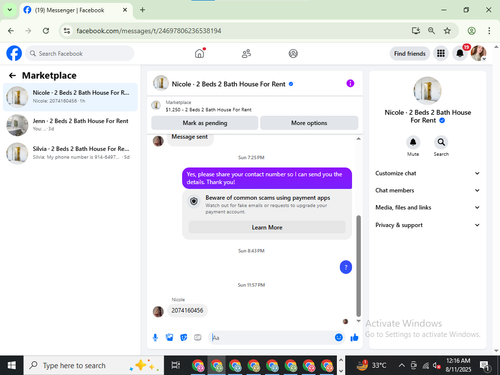The height and width of the screenshot is (375, 500).
Task: Click the browser back arrow
Action: [11, 31]
